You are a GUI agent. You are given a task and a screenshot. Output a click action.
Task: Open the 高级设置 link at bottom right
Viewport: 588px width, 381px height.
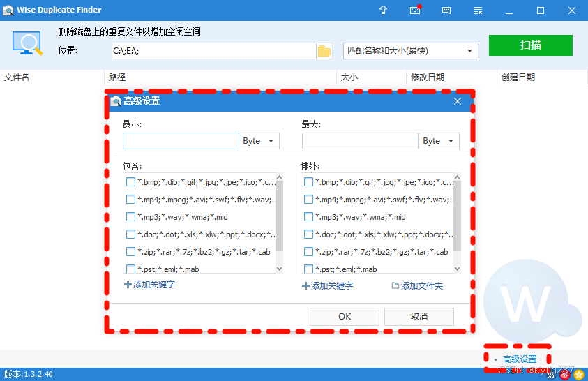(520, 359)
